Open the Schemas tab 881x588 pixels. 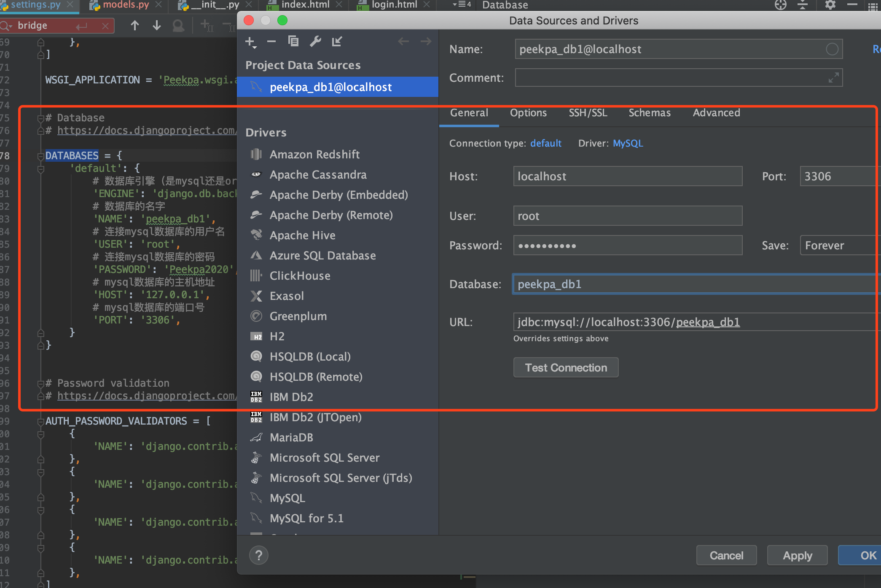click(649, 113)
